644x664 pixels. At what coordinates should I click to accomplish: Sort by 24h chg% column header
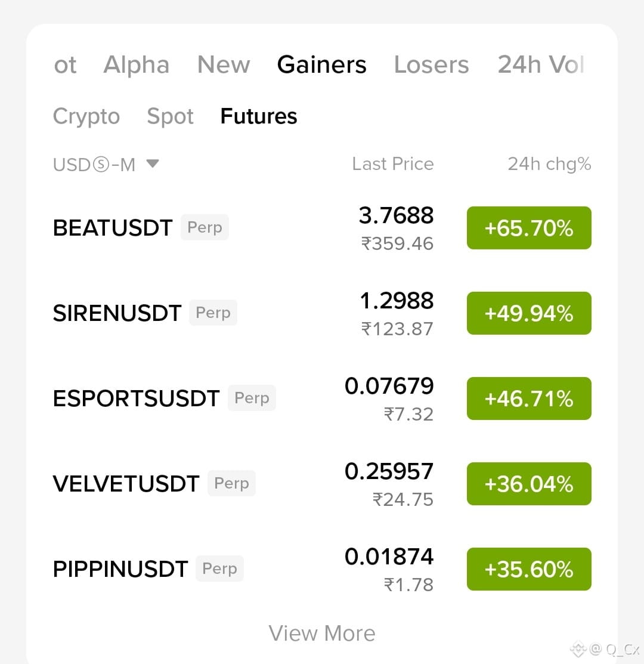pos(549,164)
